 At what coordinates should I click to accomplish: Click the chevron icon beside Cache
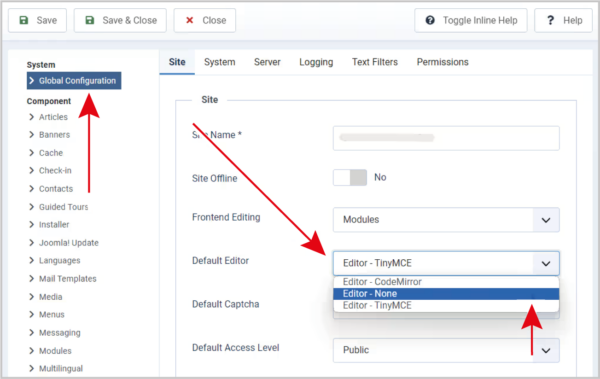click(x=31, y=153)
